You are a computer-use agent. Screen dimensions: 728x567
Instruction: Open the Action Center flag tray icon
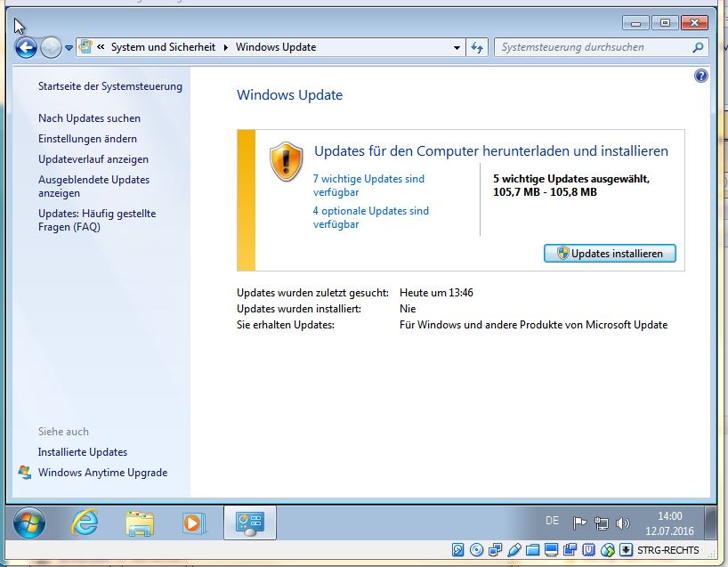[579, 523]
